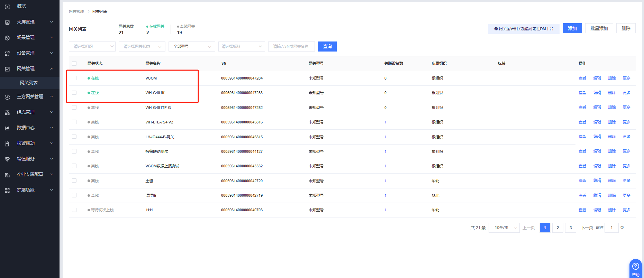This screenshot has height=278, width=644.
Task: Click the 大屏管理 screen icon
Action: [7, 22]
